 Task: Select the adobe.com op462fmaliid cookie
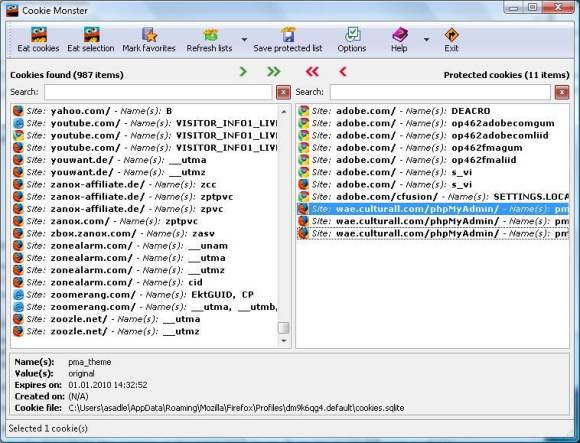[433, 160]
